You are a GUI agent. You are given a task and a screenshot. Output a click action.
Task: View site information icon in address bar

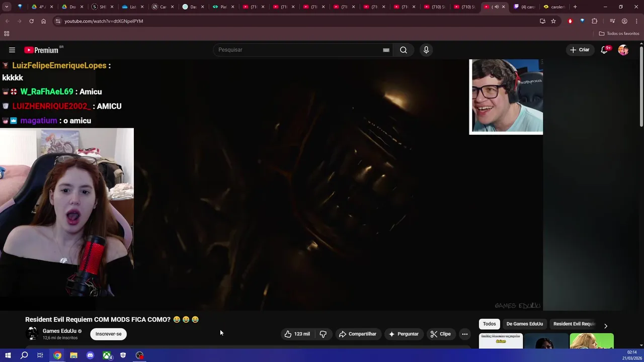[x=58, y=21]
